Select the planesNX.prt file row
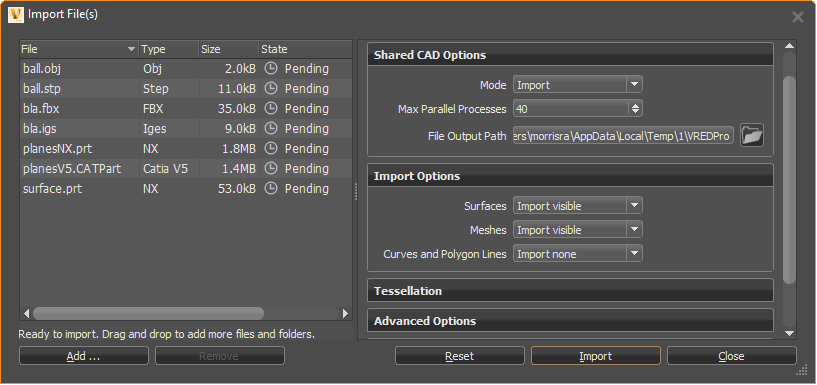Screen dimensions: 817x385 pyautogui.click(x=186, y=148)
